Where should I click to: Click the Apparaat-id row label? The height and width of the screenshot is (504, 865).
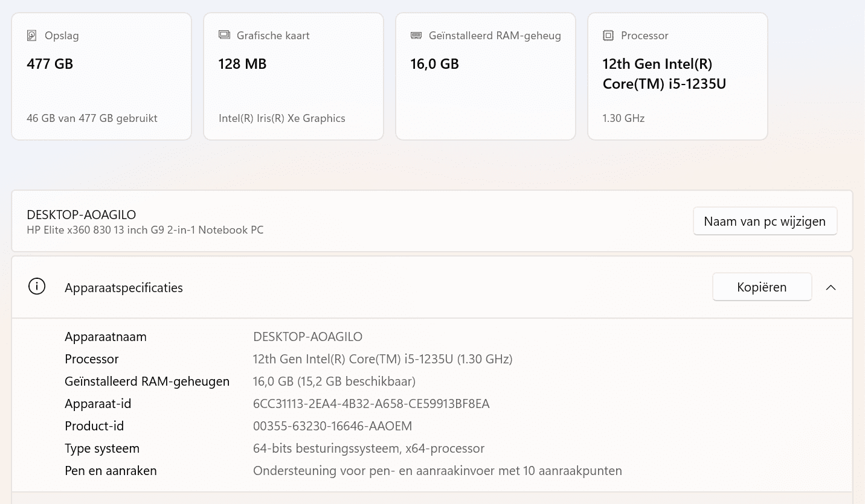(98, 404)
